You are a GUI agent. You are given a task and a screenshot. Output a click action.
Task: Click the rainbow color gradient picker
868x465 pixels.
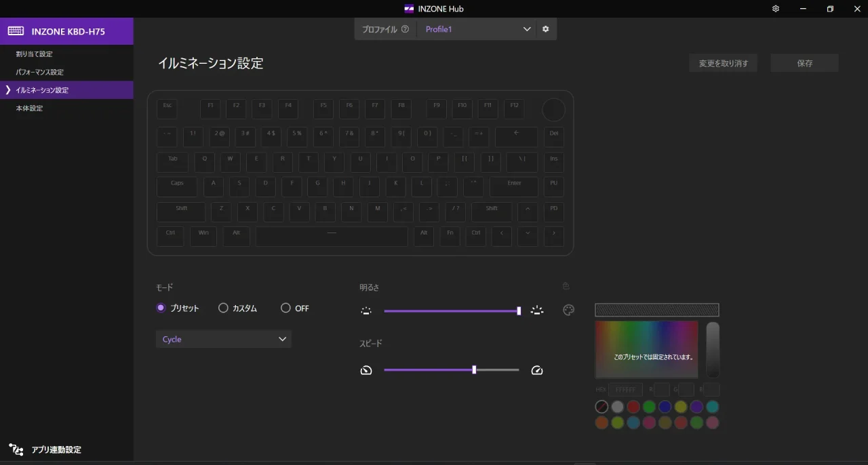[647, 350]
